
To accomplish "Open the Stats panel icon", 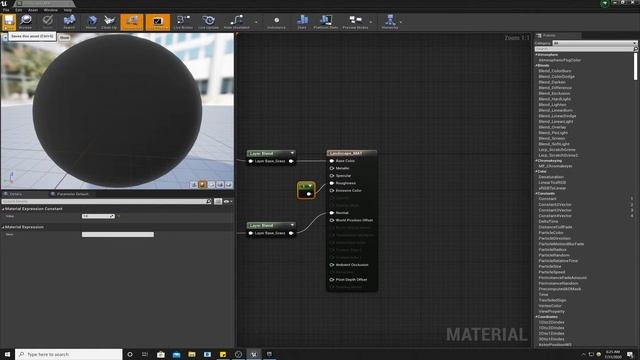I will [x=302, y=22].
